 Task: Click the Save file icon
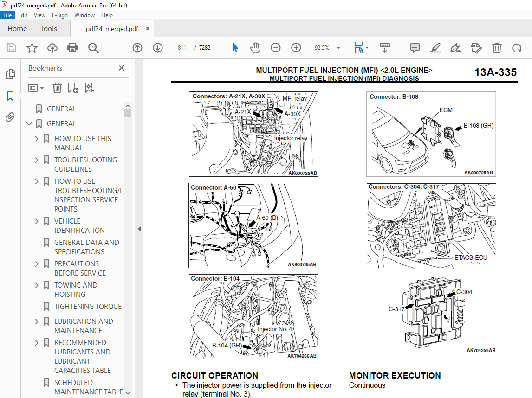pos(12,48)
